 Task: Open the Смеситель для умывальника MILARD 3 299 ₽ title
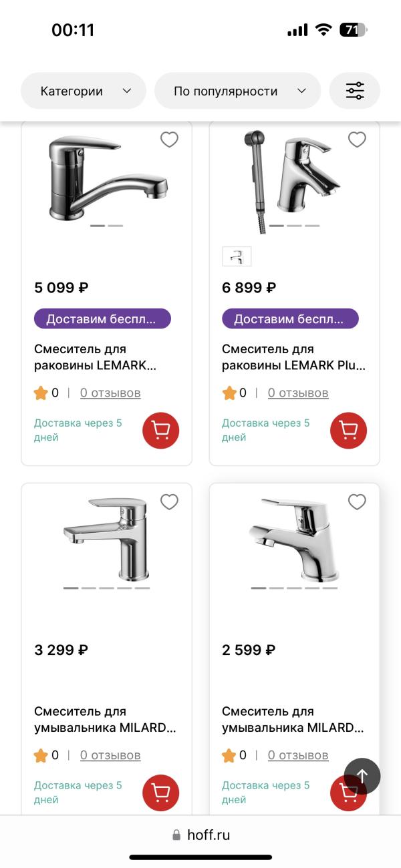(x=105, y=719)
